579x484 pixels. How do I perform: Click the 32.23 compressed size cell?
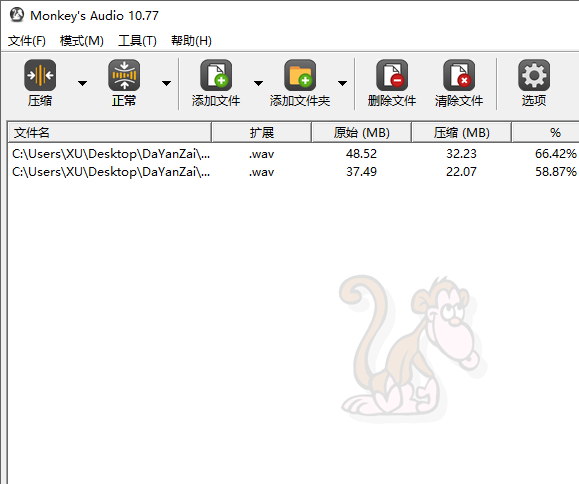point(461,154)
